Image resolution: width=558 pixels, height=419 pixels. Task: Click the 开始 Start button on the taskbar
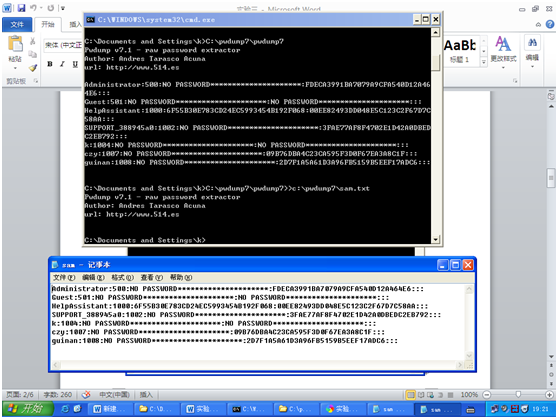pyautogui.click(x=28, y=409)
